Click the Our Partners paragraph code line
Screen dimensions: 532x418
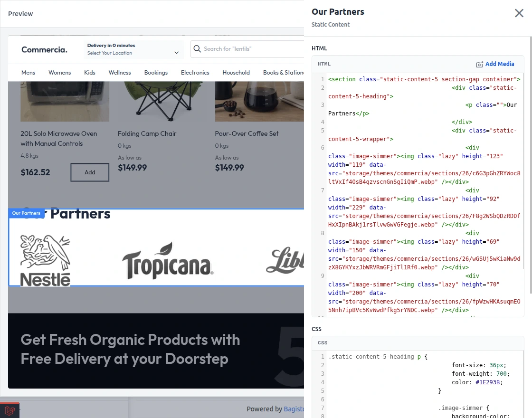pos(422,109)
